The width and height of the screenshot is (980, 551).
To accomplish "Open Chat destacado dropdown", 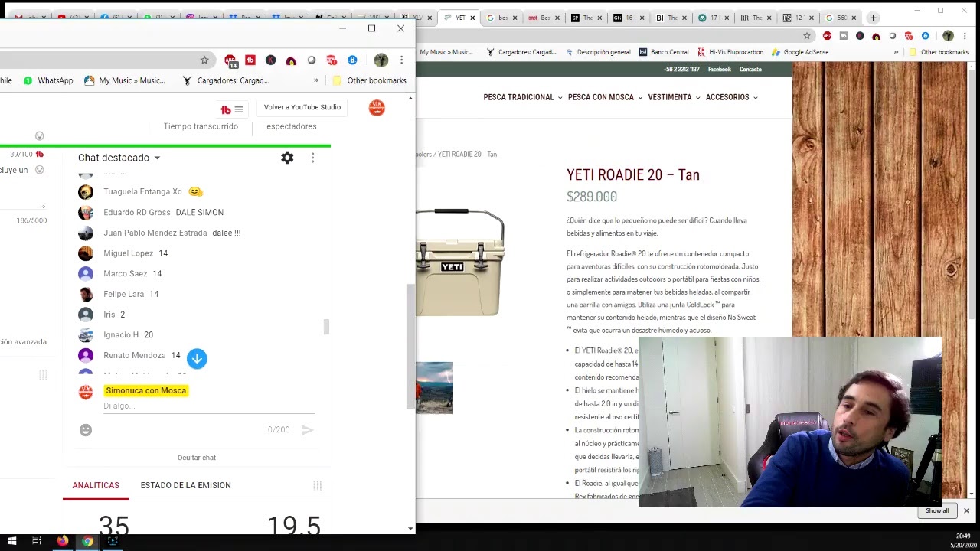I will [119, 158].
